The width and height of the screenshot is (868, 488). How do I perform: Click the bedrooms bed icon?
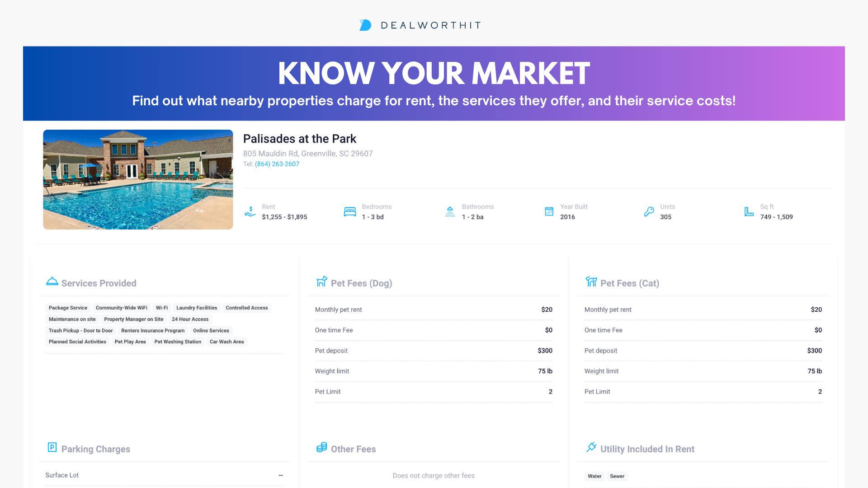(x=350, y=211)
